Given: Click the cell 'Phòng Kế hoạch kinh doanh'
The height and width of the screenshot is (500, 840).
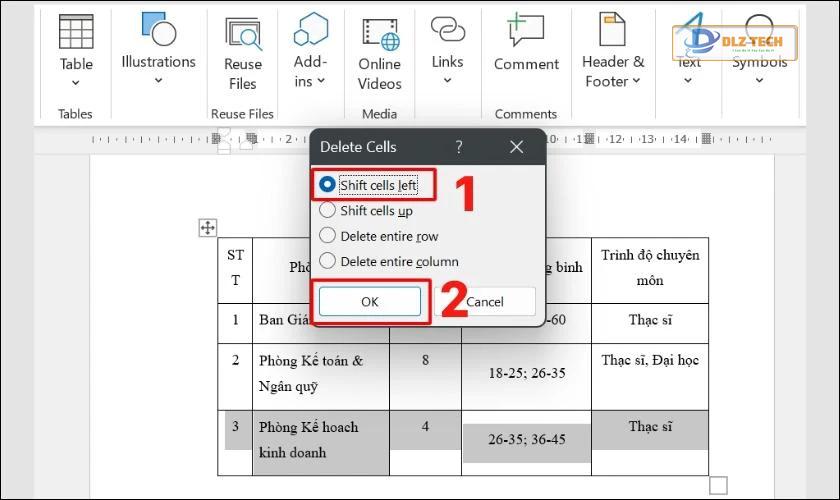Looking at the screenshot, I should coord(320,443).
